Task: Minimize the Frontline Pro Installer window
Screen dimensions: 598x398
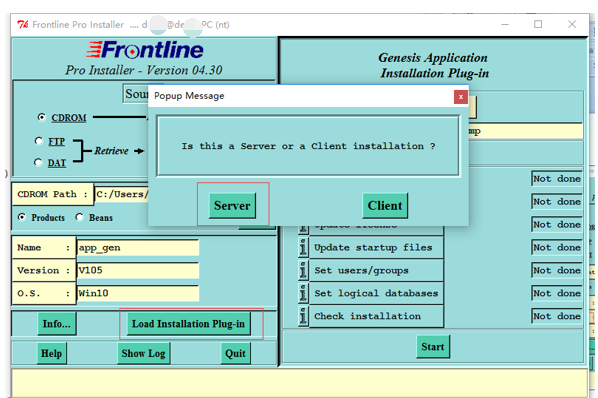Action: tap(505, 24)
